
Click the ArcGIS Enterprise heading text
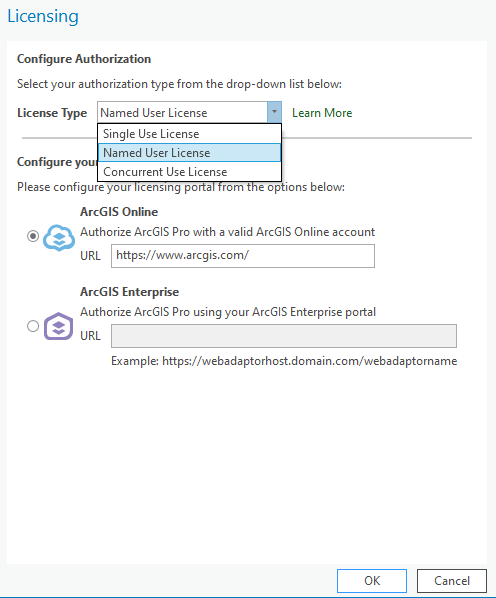click(130, 292)
